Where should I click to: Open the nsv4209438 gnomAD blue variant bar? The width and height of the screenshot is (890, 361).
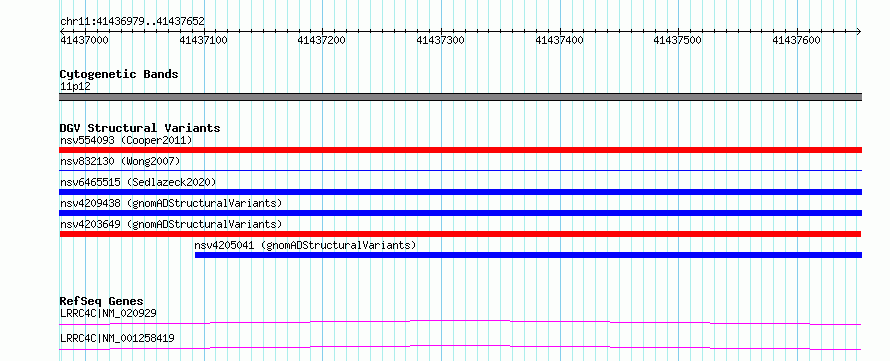(x=460, y=213)
